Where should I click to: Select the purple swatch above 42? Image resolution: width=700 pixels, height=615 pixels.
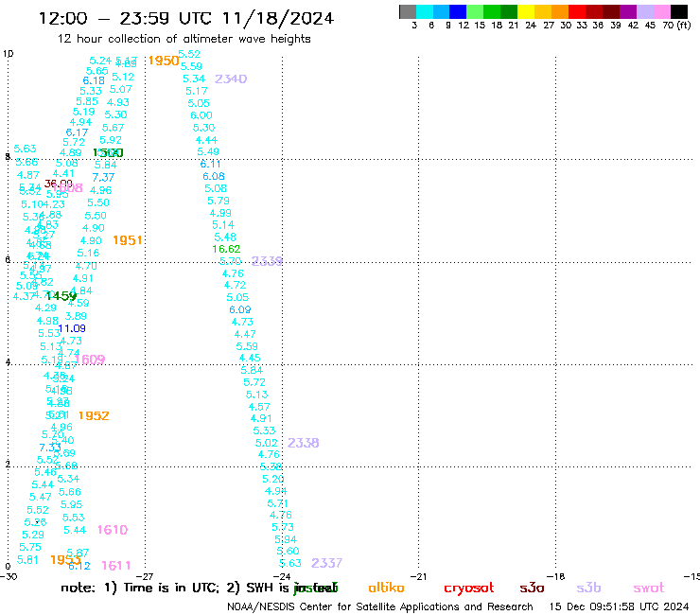coord(628,11)
